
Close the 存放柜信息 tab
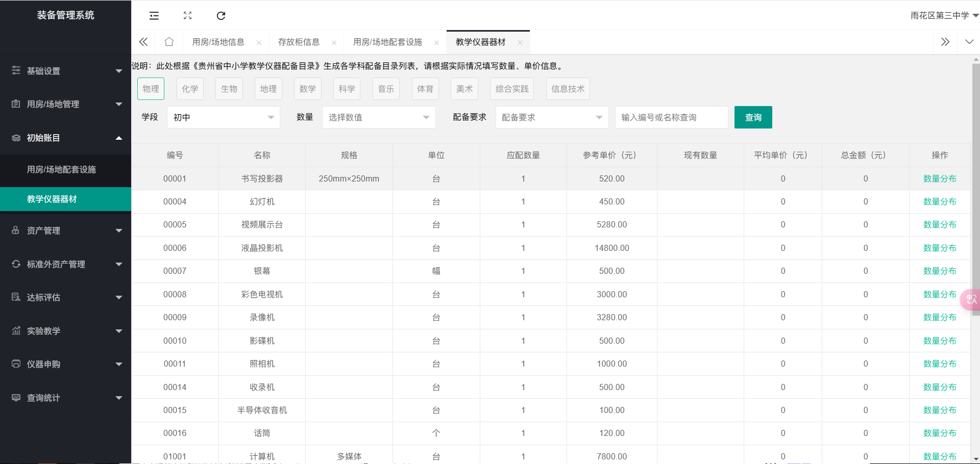(334, 43)
